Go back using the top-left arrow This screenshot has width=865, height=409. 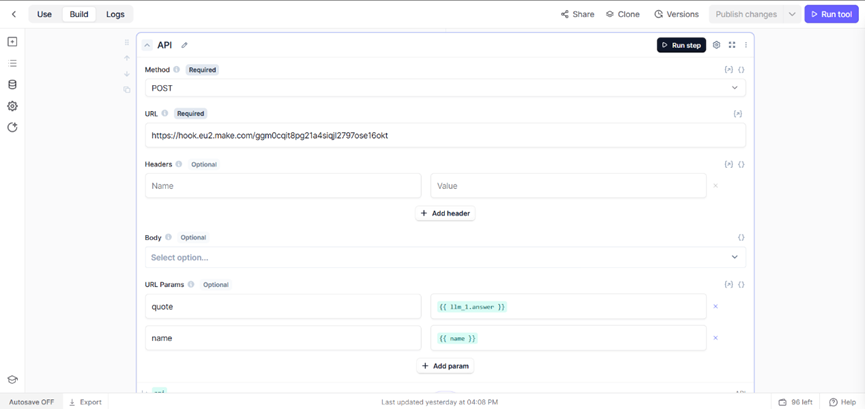[x=14, y=14]
